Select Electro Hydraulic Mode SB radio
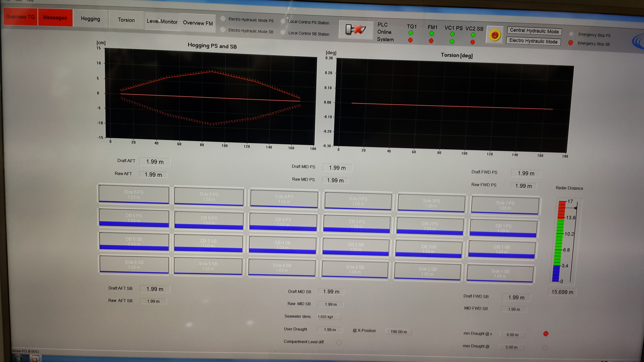The width and height of the screenshot is (644, 362). pos(223,30)
